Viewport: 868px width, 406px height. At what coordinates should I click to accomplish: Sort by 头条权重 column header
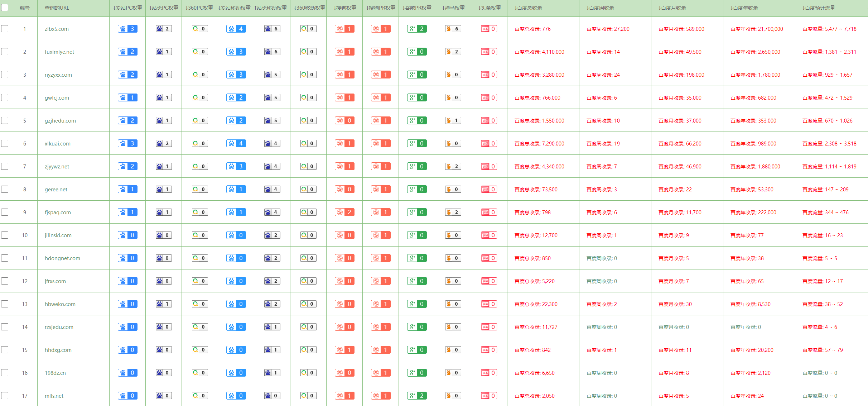490,8
